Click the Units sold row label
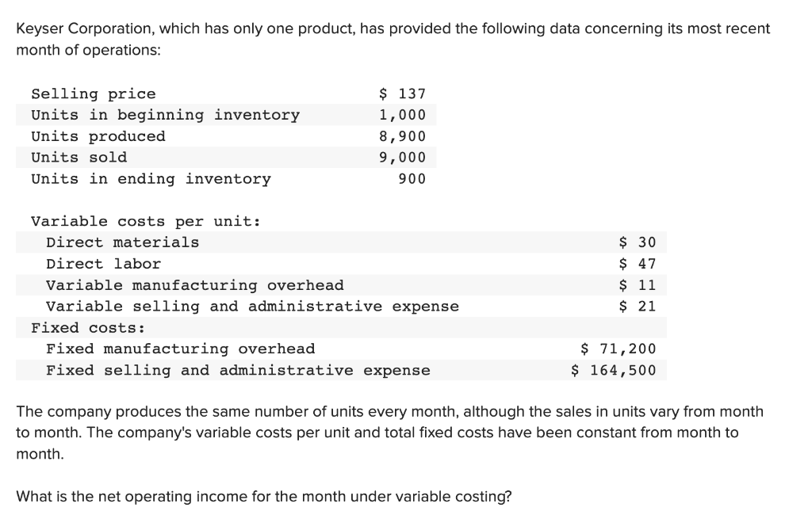The height and width of the screenshot is (530, 812). 79,158
